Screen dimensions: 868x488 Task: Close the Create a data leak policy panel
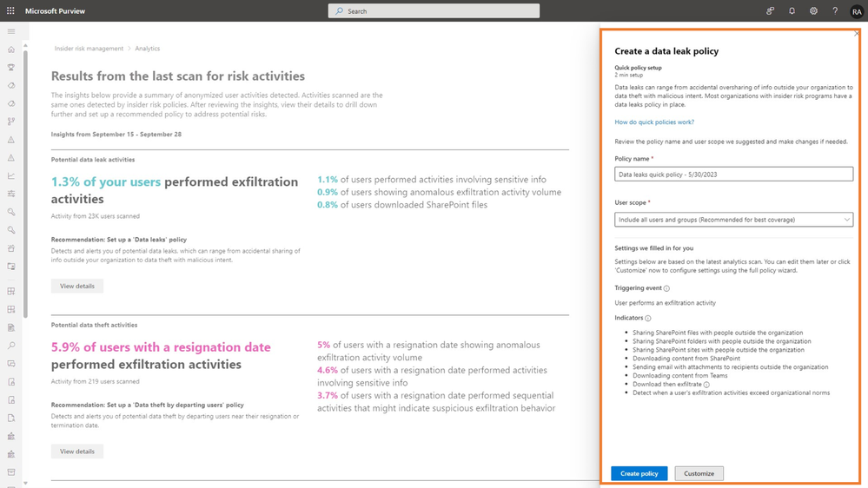(856, 34)
